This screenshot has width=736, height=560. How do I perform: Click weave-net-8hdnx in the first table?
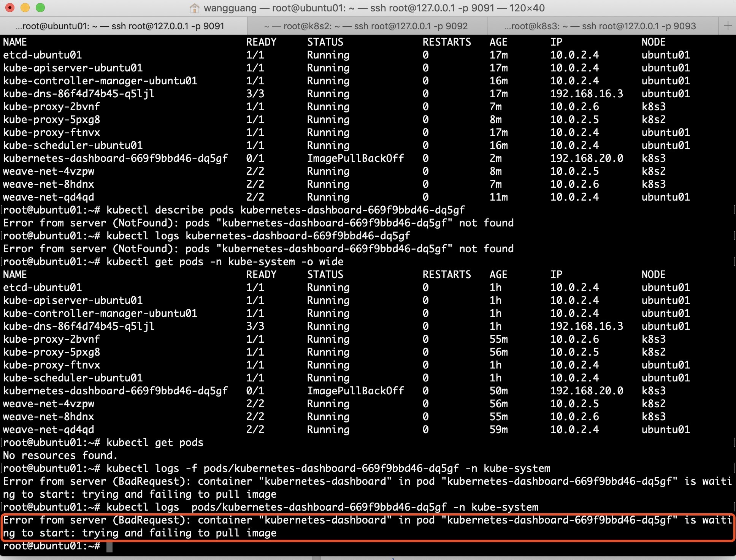coord(48,184)
